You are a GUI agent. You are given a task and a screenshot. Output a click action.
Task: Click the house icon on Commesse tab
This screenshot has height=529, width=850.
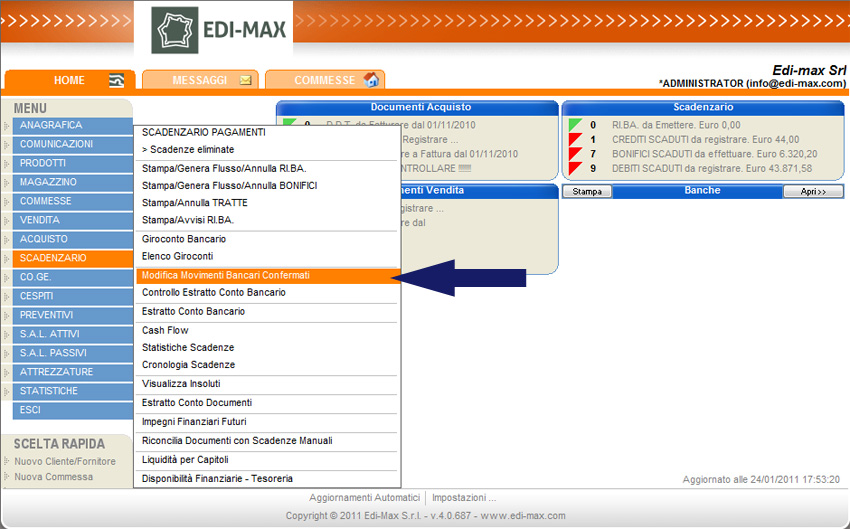pyautogui.click(x=371, y=80)
